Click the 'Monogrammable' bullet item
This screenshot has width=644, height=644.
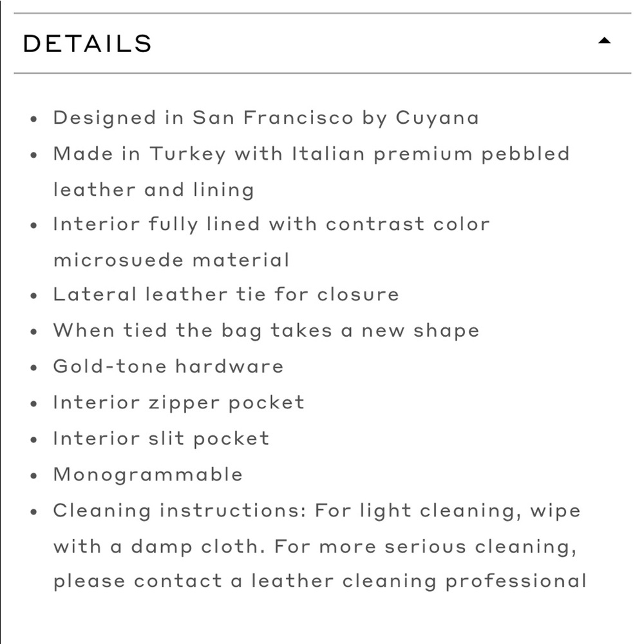click(148, 475)
